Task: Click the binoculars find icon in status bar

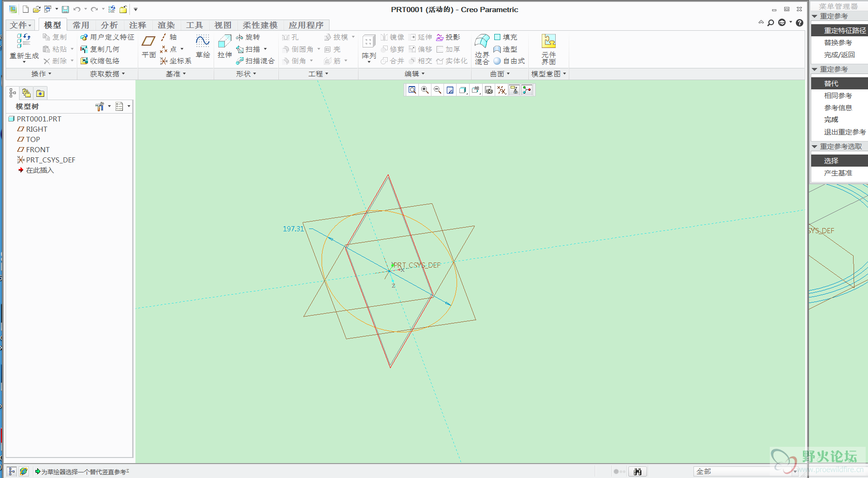Action: [x=638, y=471]
